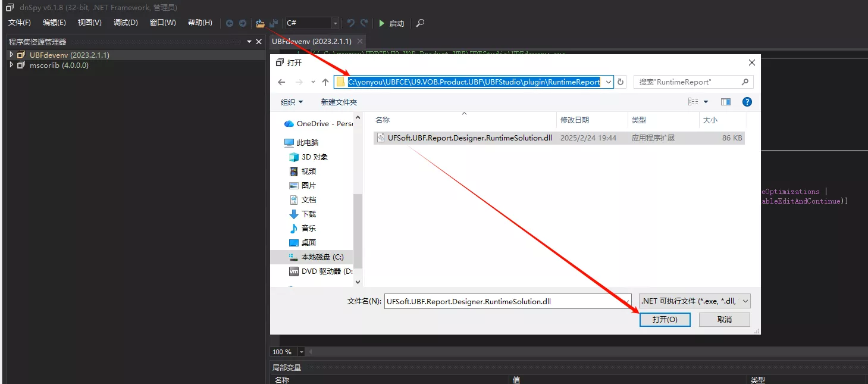Click the green Start debugging arrow
868x384 pixels.
(382, 23)
